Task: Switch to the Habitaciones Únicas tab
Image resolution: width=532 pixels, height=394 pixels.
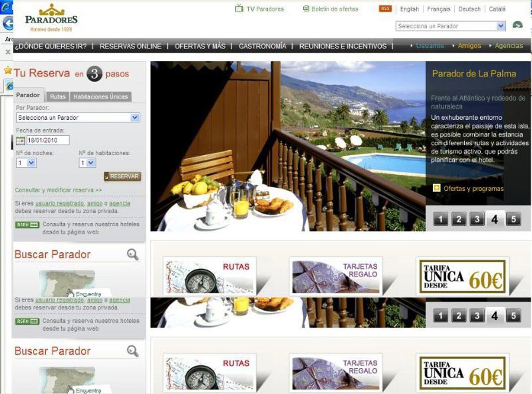Action: point(101,97)
